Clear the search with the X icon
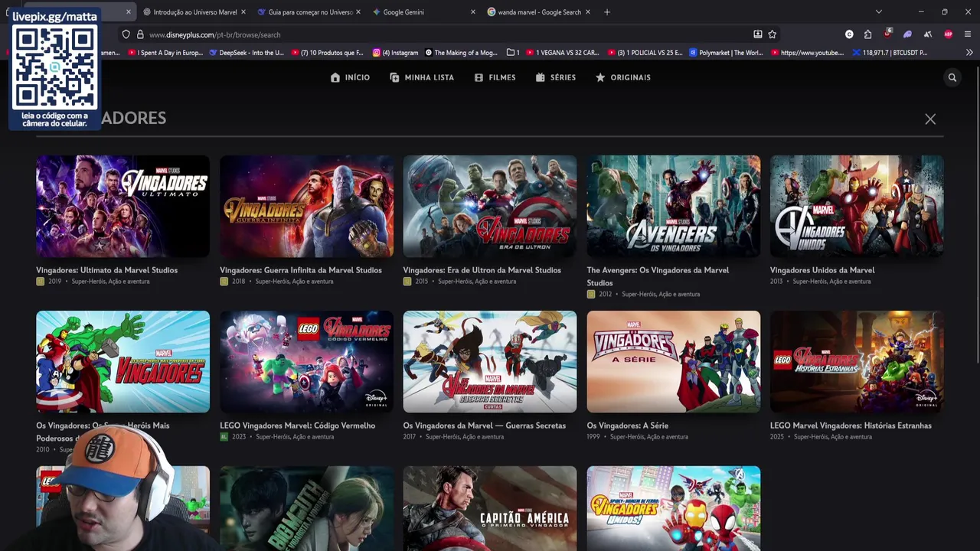The image size is (980, 551). tap(930, 119)
